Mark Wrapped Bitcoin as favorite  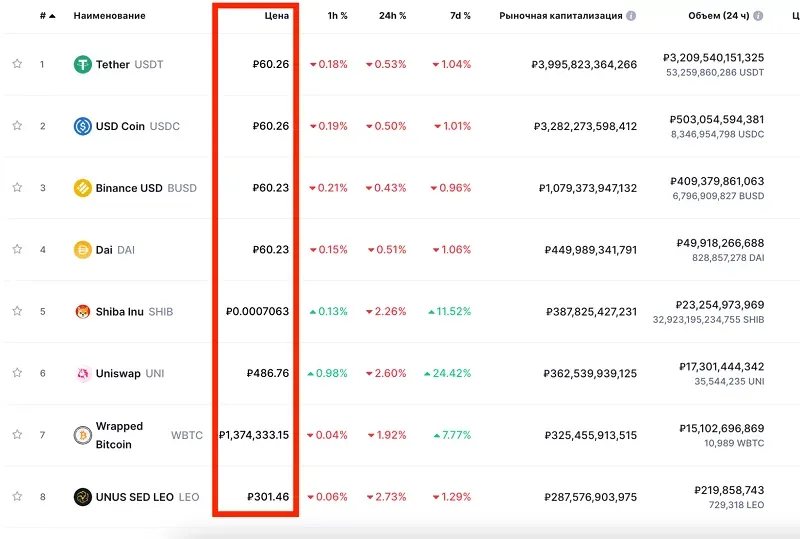(x=17, y=434)
